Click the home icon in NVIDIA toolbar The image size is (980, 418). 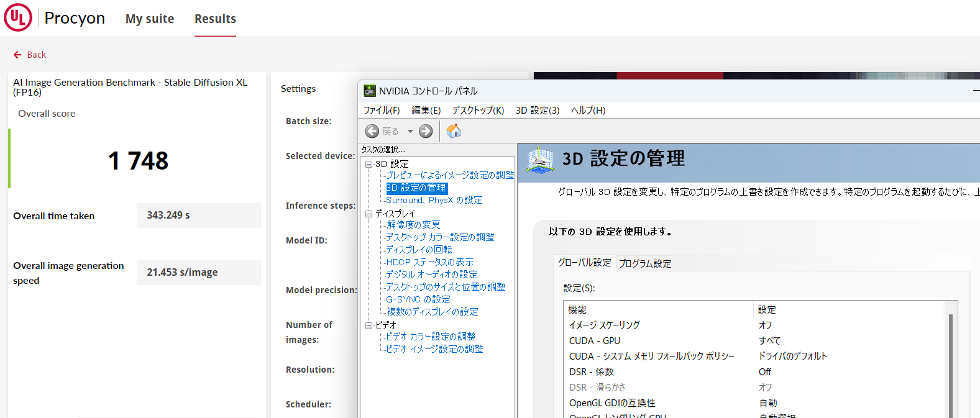point(454,131)
